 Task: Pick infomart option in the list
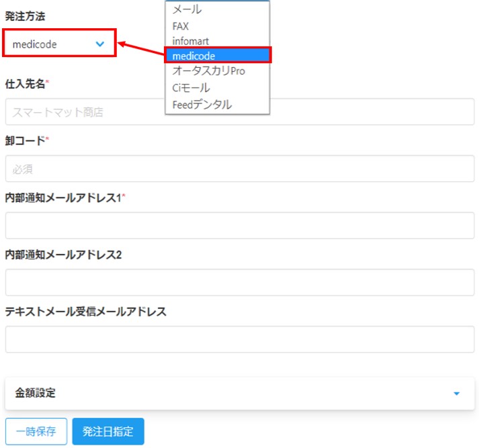click(217, 41)
